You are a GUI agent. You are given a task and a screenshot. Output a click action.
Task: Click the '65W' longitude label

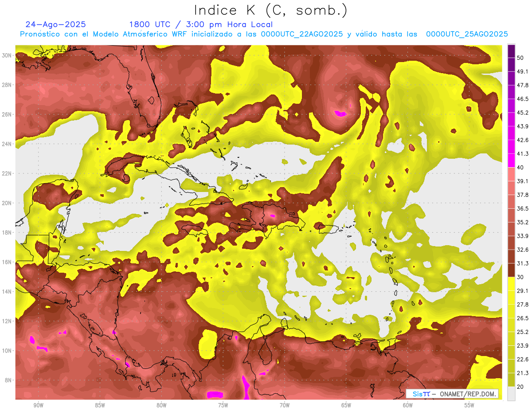346,405
